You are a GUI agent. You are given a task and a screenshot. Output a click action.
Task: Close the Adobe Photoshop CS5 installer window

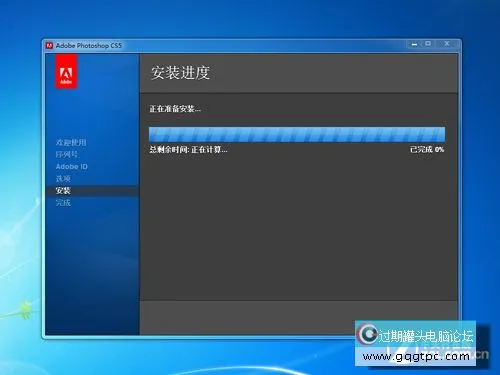(447, 44)
